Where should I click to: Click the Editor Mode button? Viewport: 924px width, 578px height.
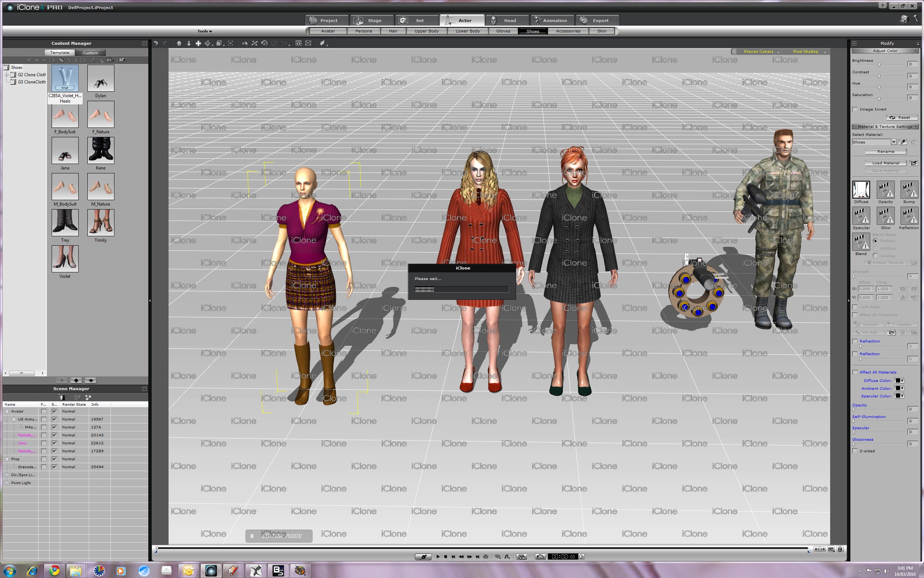(279, 536)
